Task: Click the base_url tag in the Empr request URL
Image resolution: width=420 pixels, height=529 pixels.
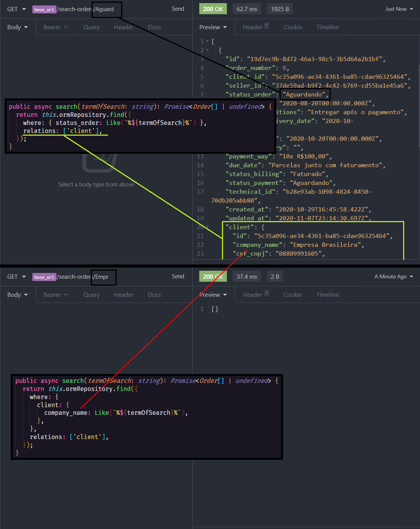Action: pyautogui.click(x=44, y=277)
